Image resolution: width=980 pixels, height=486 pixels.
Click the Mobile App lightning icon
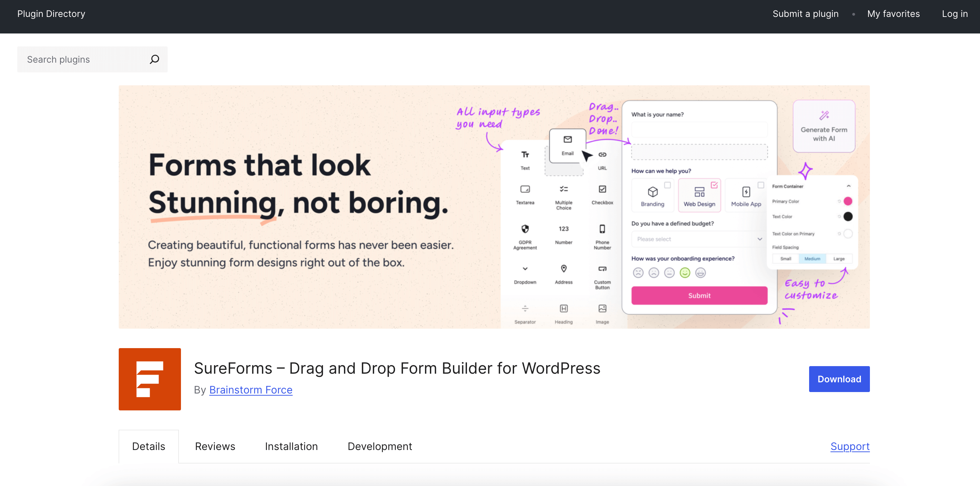(746, 192)
